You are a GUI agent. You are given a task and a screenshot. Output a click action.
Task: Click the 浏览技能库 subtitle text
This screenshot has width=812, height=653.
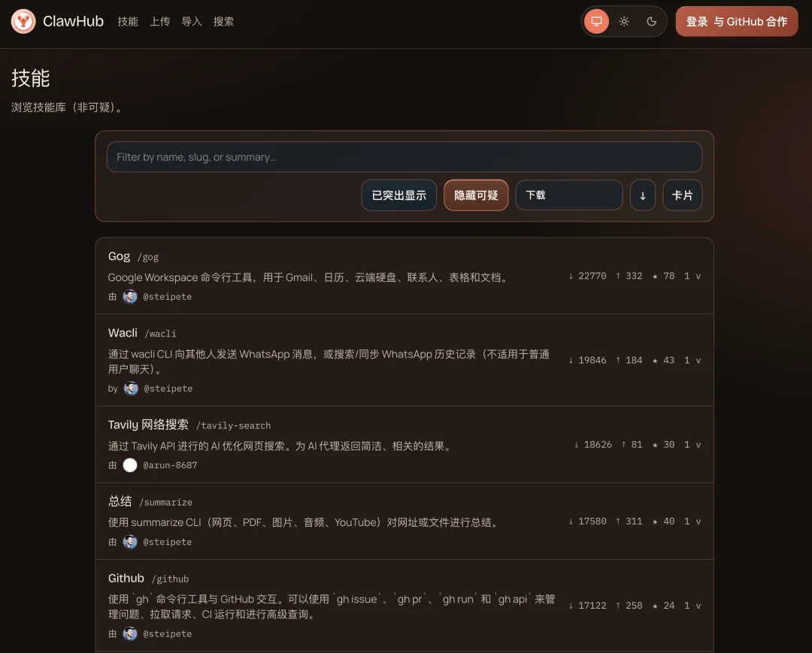[x=68, y=107]
